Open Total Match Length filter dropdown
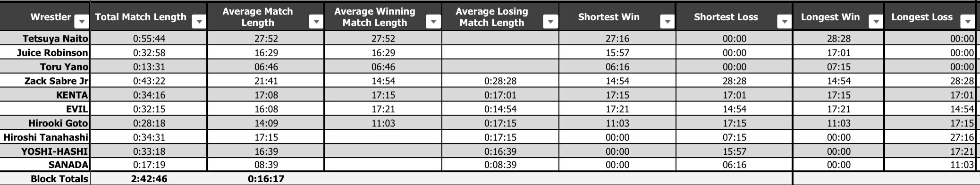 (199, 22)
